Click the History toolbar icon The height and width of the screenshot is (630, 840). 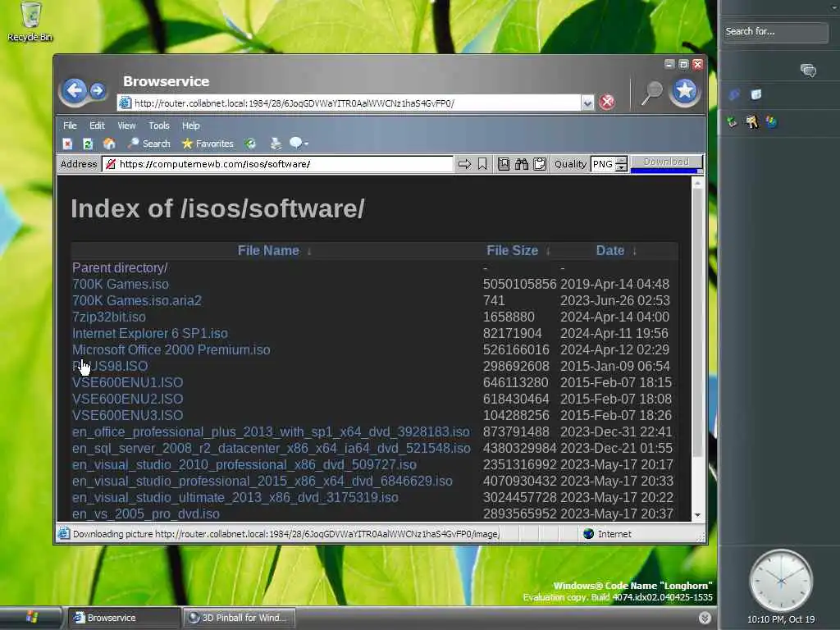[250, 144]
